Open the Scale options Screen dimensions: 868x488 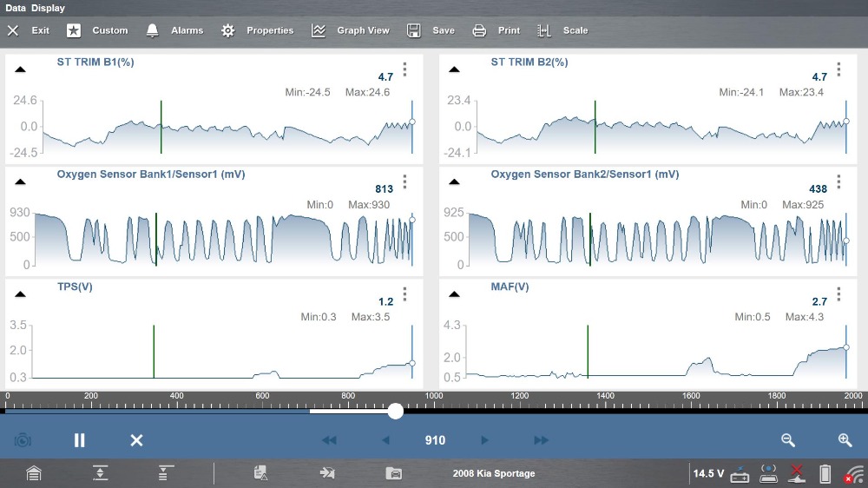tap(562, 30)
